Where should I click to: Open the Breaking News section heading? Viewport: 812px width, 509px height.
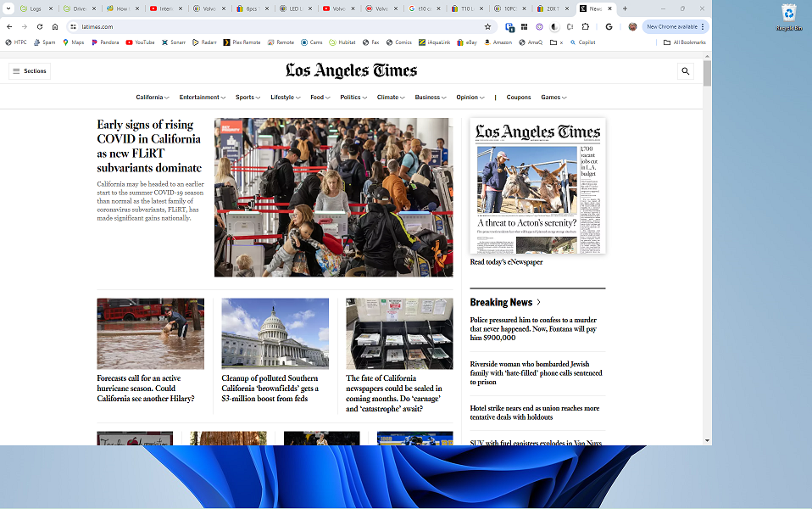pos(505,302)
